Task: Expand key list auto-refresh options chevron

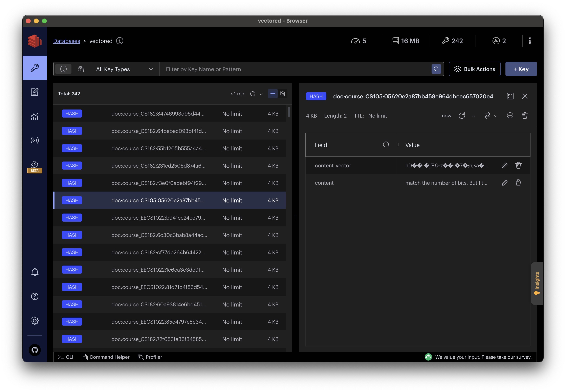Action: [x=261, y=94]
